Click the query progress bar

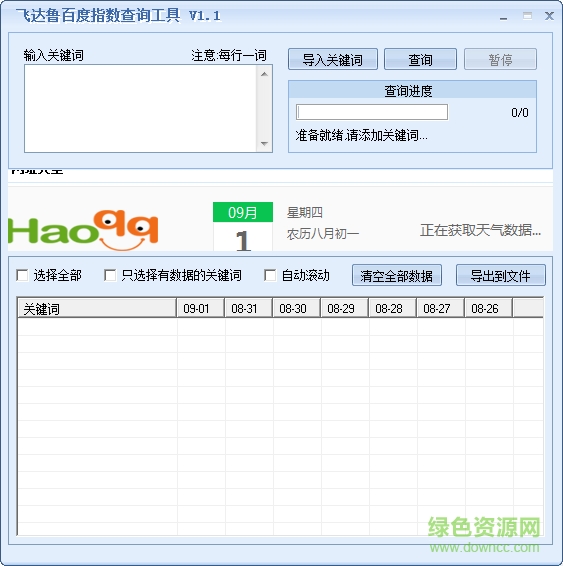(372, 112)
